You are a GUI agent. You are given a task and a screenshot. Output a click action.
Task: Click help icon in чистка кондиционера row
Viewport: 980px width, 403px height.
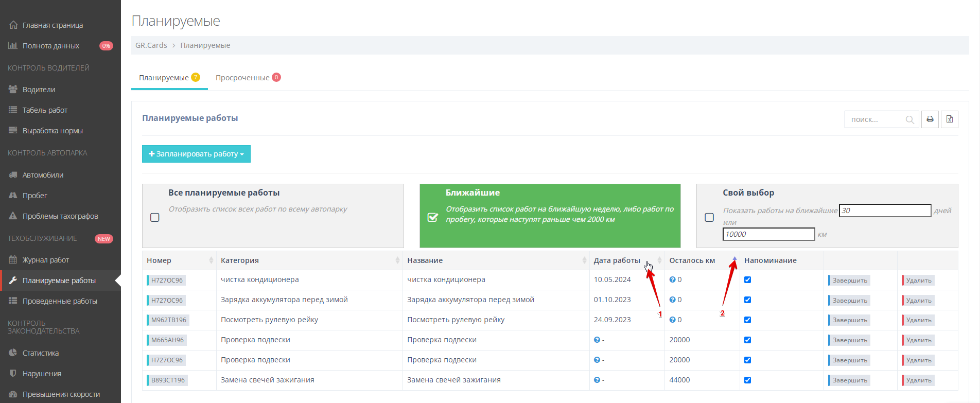pos(672,280)
